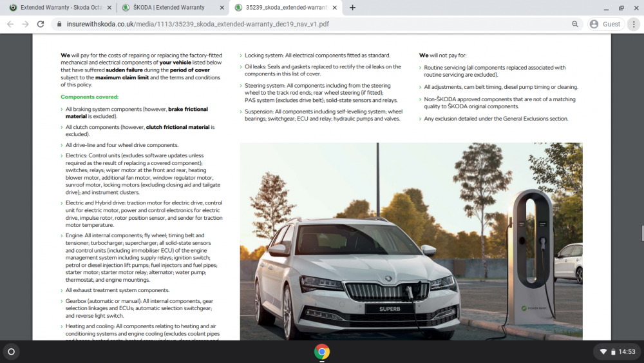Minimize the browser window
The height and width of the screenshot is (363, 644).
(x=606, y=8)
